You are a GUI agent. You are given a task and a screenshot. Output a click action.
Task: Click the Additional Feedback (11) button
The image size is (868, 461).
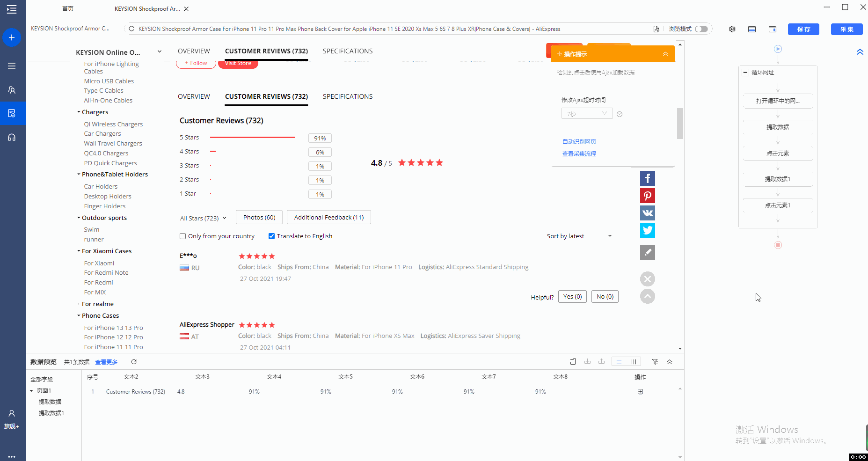click(x=329, y=217)
